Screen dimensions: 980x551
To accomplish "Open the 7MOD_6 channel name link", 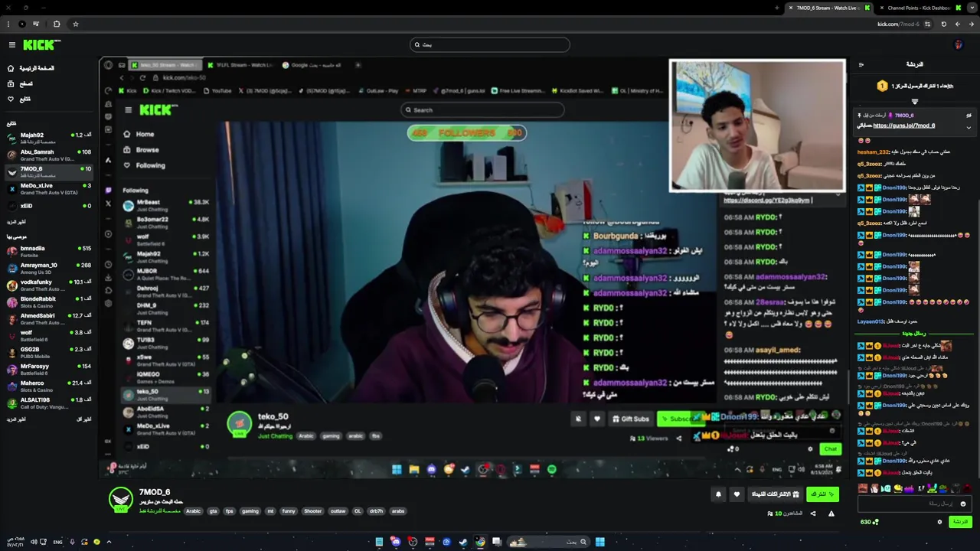I will coord(154,492).
